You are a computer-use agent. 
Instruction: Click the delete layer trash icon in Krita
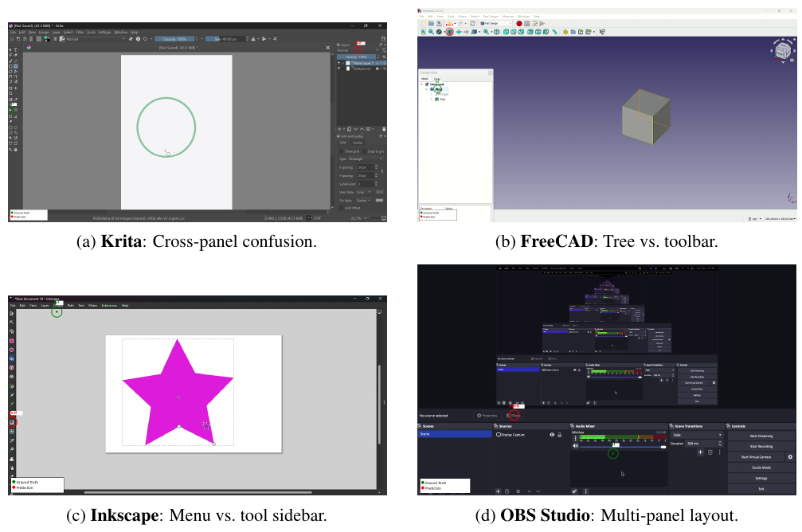coord(383,128)
